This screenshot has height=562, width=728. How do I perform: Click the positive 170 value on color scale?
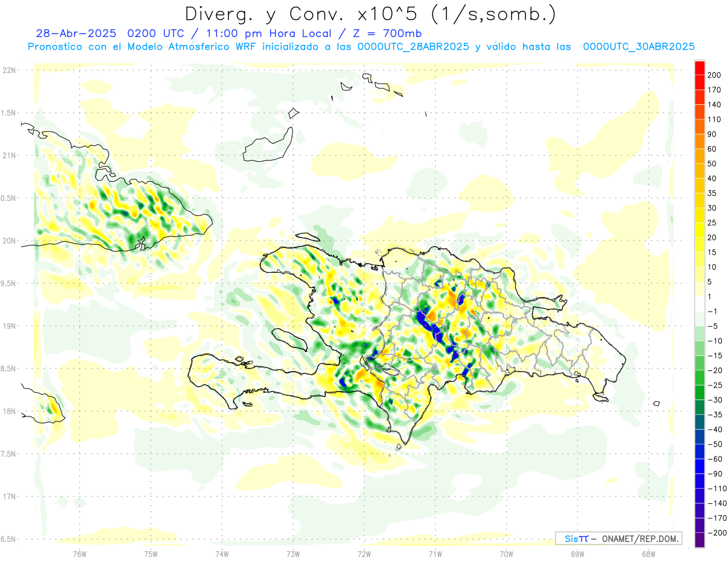click(714, 90)
